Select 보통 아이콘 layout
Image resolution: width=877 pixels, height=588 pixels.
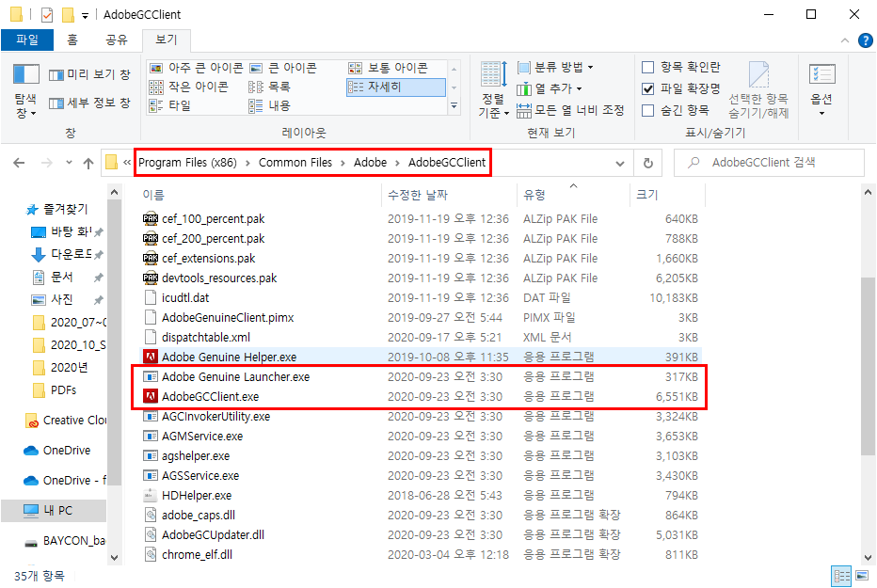tap(389, 68)
